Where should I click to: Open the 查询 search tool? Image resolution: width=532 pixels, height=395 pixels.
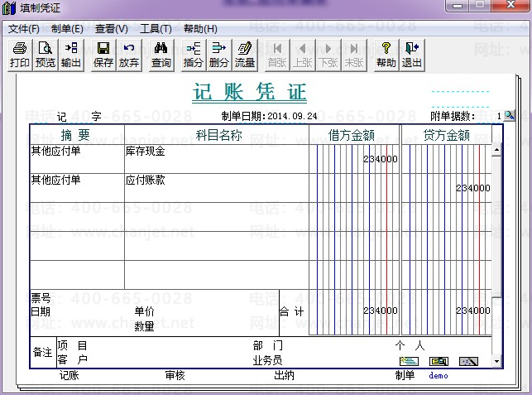tap(161, 55)
